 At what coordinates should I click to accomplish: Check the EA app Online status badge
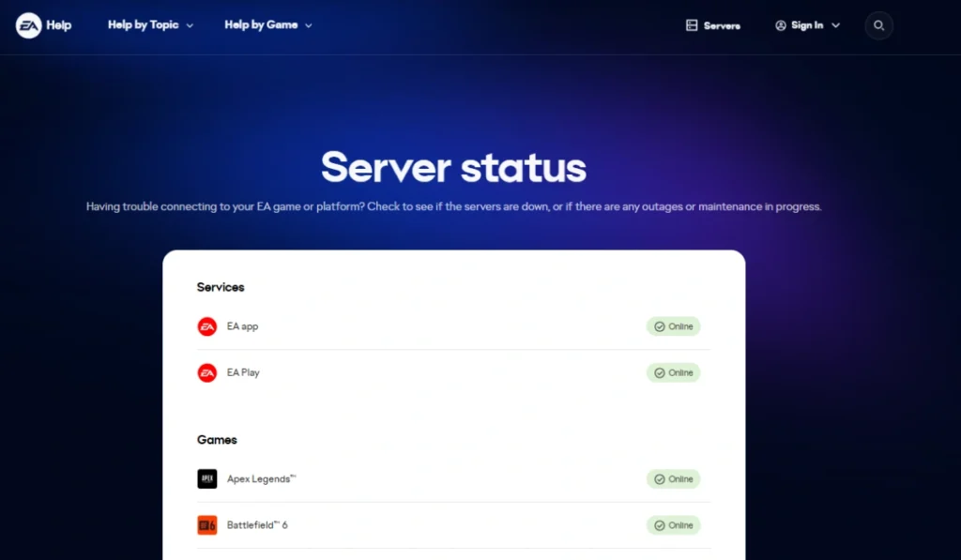pyautogui.click(x=674, y=326)
